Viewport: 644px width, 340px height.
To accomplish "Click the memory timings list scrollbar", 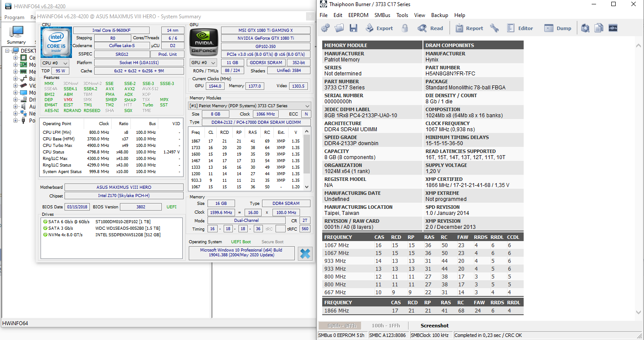I will coord(307,159).
